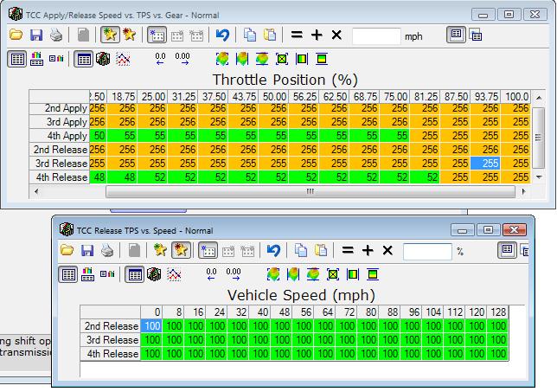Click the equals (=) set value icon in top window
This screenshot has height=392, width=557.
coord(297,35)
